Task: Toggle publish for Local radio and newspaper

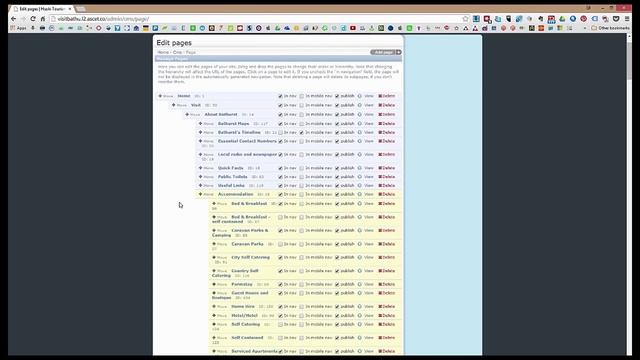Action: coord(337,155)
